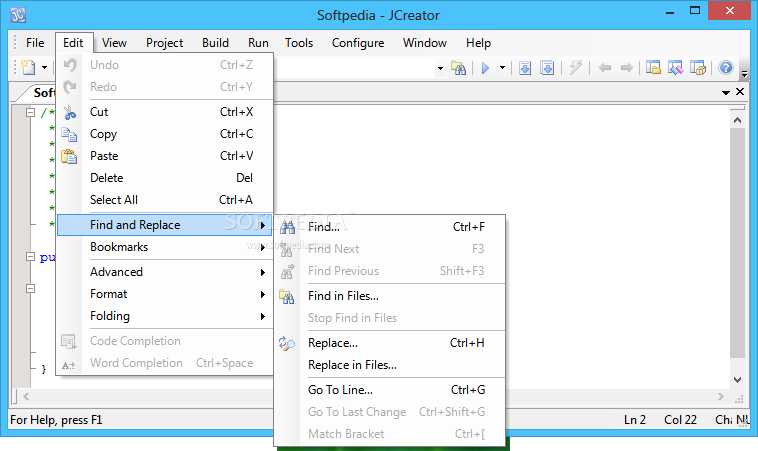
Task: Click the scissors Cut icon
Action: pos(70,112)
